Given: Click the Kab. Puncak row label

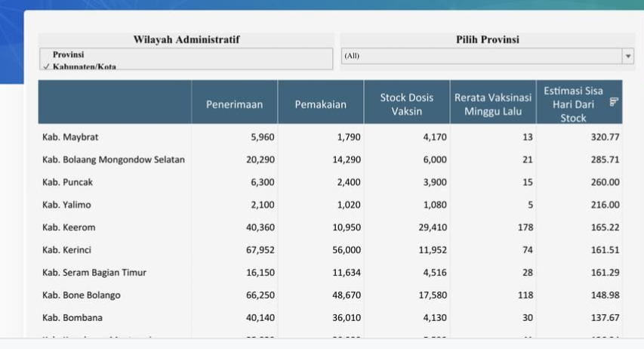Looking at the screenshot, I should pos(68,182).
